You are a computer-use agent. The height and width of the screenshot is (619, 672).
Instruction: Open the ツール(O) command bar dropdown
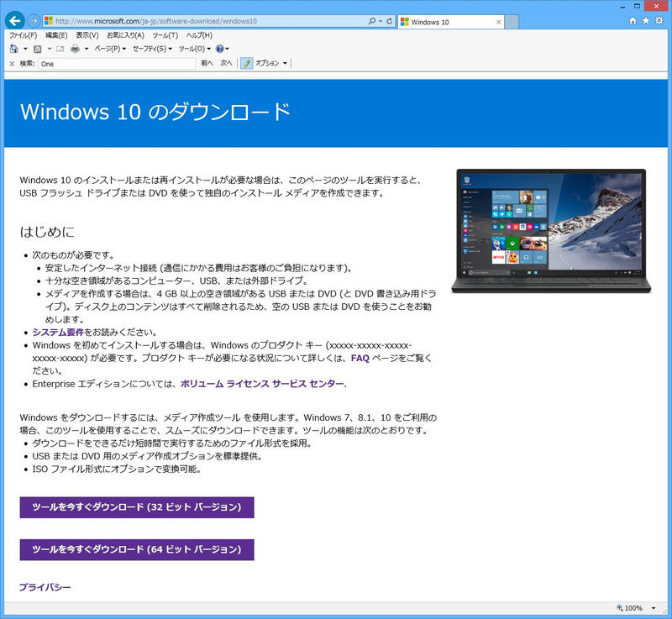point(195,49)
